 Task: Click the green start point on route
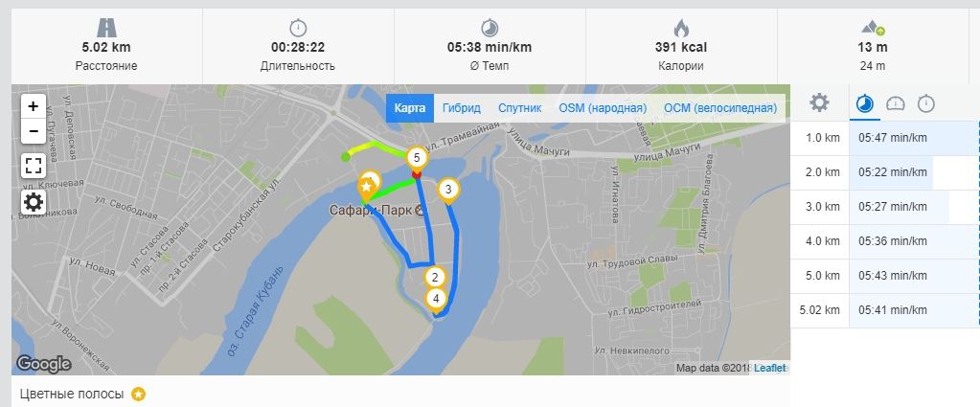(x=346, y=156)
